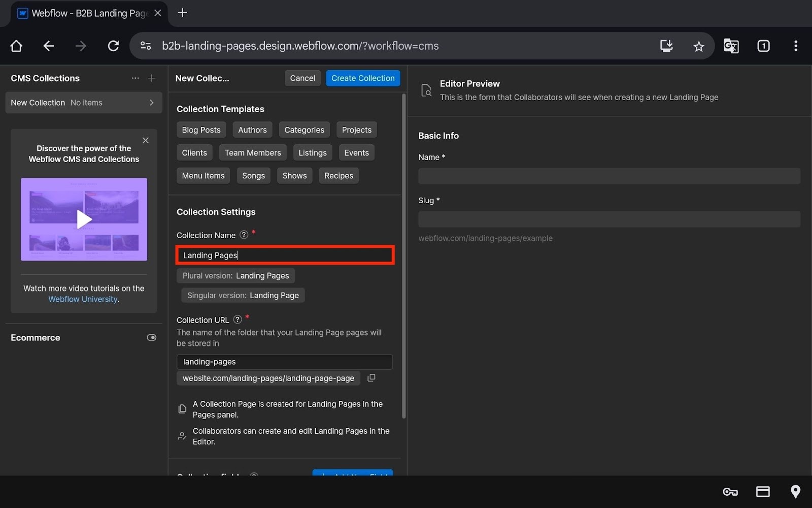This screenshot has height=508, width=812.
Task: Choose the Categories template
Action: tap(304, 130)
